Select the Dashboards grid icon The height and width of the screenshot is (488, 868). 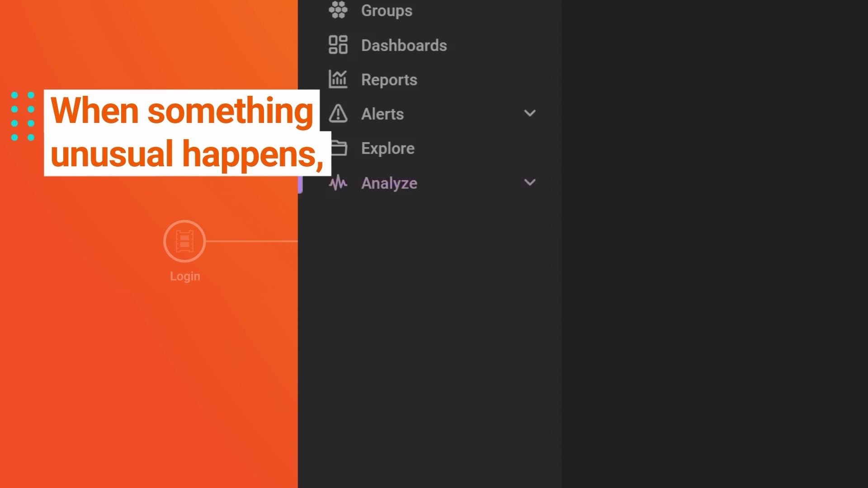point(338,45)
